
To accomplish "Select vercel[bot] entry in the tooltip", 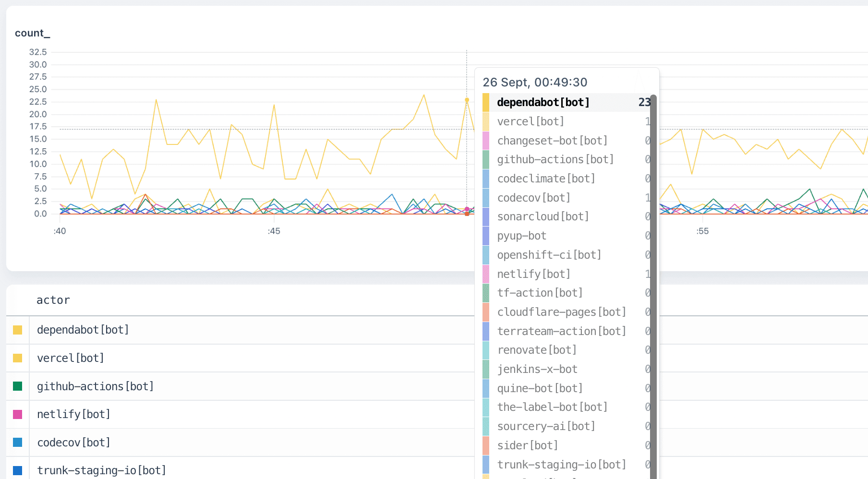I will click(x=530, y=121).
